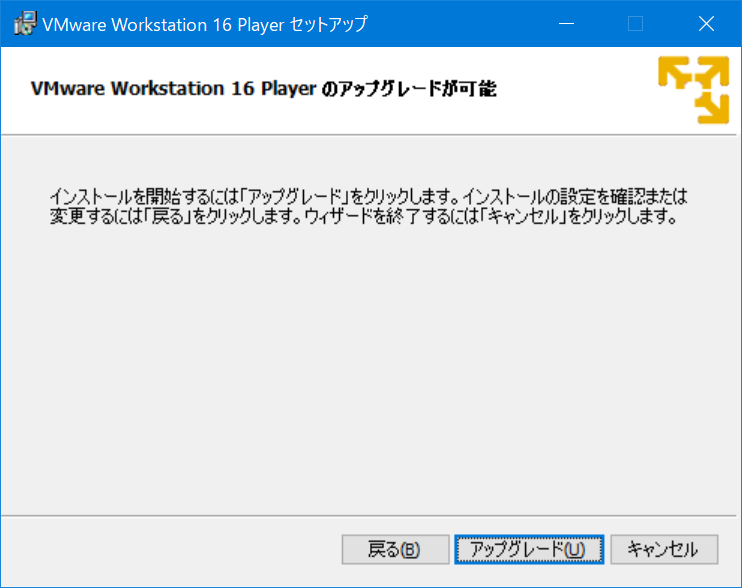Click the first line of instruction text
742x588 pixels.
[368, 196]
